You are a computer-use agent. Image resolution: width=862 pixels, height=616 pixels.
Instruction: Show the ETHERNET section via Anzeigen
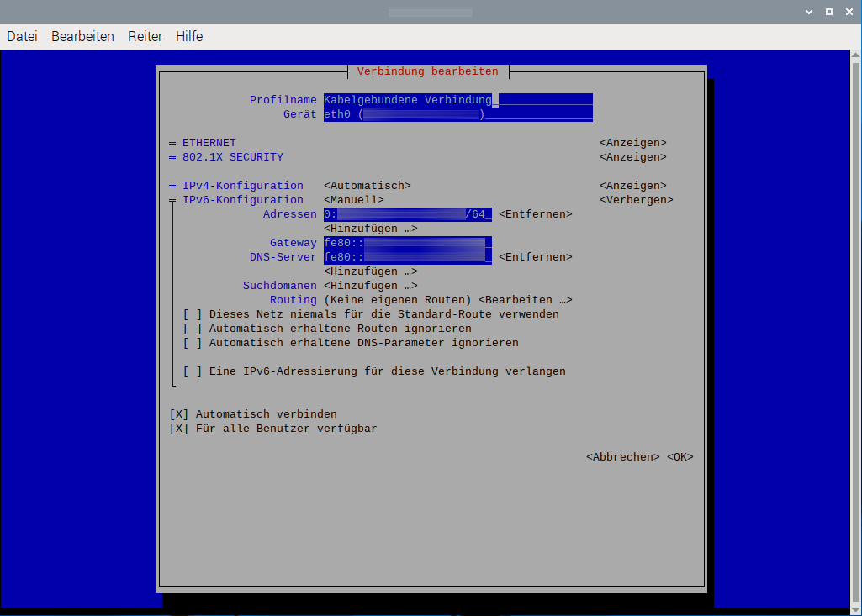(632, 143)
